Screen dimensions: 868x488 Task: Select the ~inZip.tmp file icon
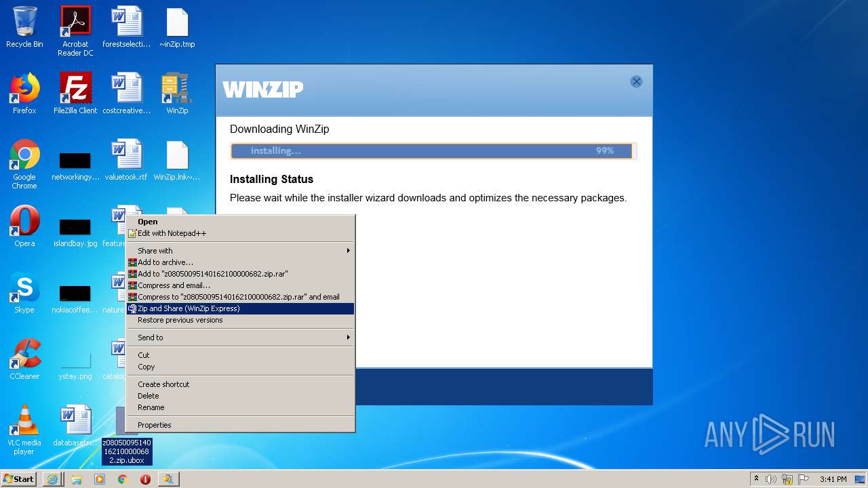(x=177, y=28)
